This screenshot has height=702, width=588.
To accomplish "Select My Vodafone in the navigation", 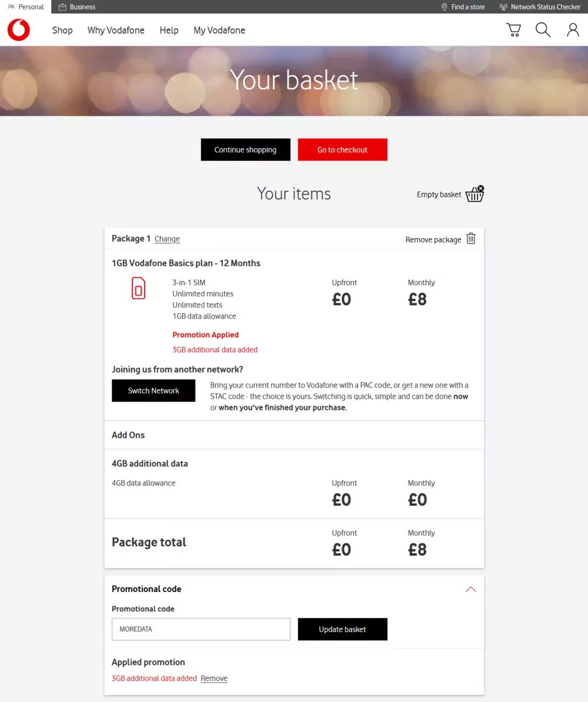I will 219,30.
